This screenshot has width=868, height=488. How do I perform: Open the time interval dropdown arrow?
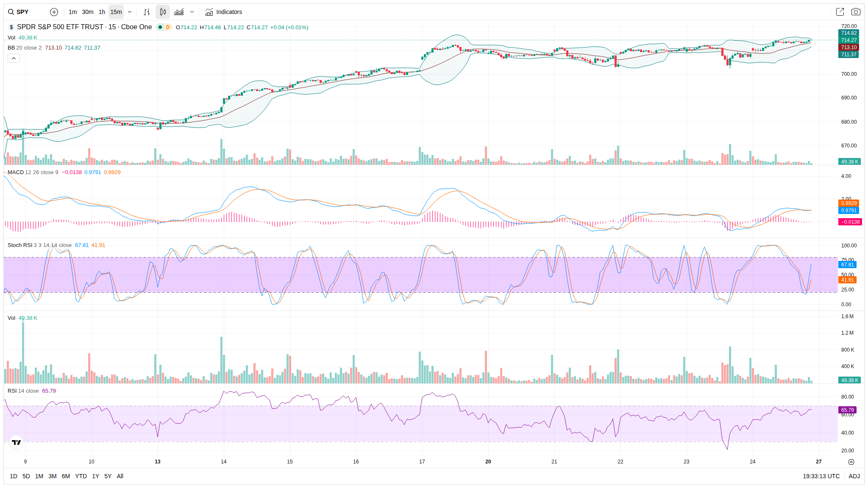click(130, 12)
